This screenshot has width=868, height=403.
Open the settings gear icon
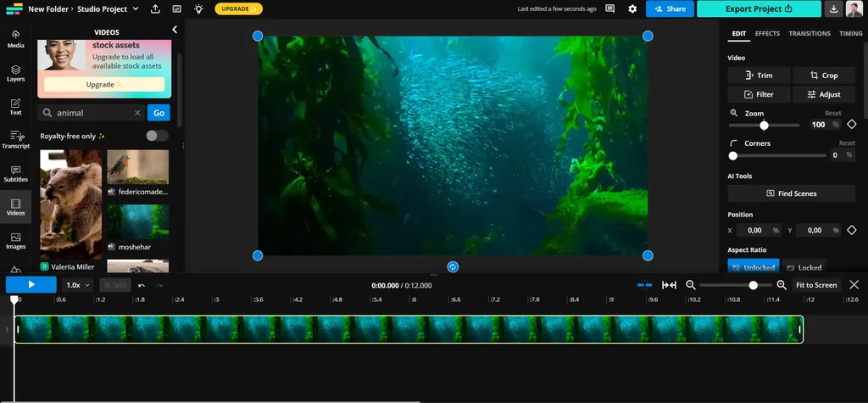(x=632, y=8)
